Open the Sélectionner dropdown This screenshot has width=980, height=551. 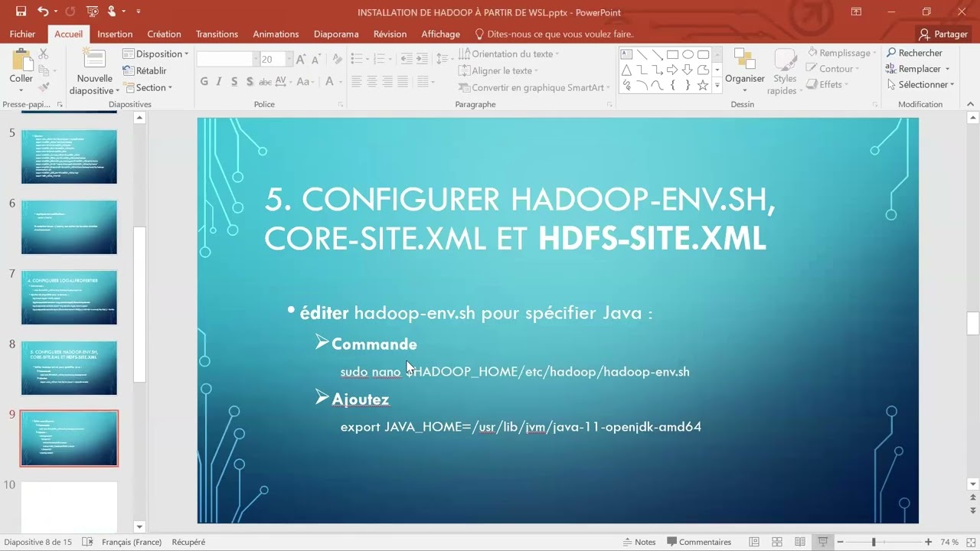920,85
